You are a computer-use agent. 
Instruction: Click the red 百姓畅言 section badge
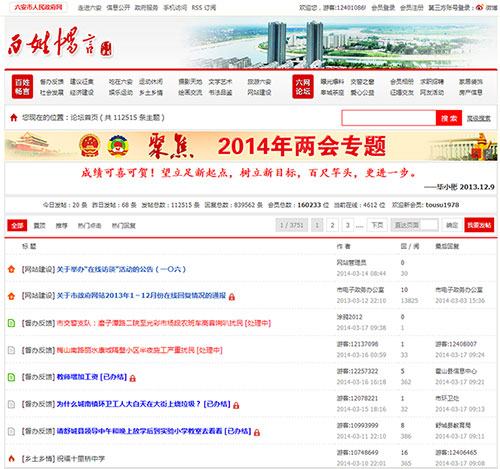(22, 87)
